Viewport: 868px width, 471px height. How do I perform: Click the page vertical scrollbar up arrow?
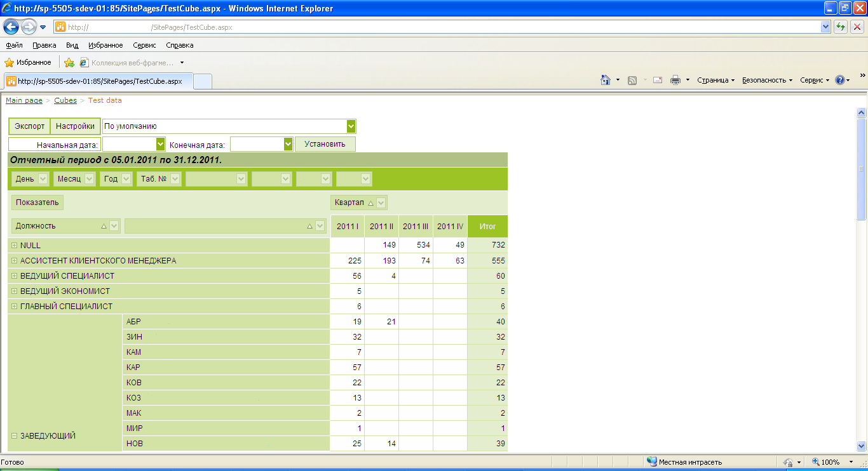[x=862, y=113]
